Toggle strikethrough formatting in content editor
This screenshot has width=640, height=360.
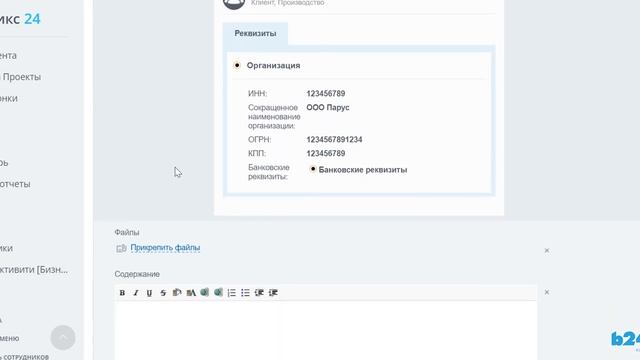(163, 293)
